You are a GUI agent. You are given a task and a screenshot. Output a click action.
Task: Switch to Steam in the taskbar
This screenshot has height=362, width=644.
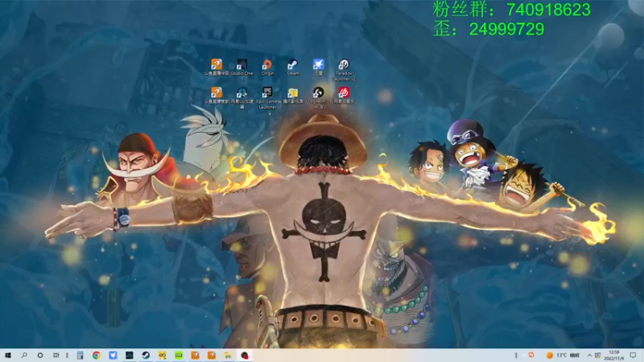click(x=146, y=356)
